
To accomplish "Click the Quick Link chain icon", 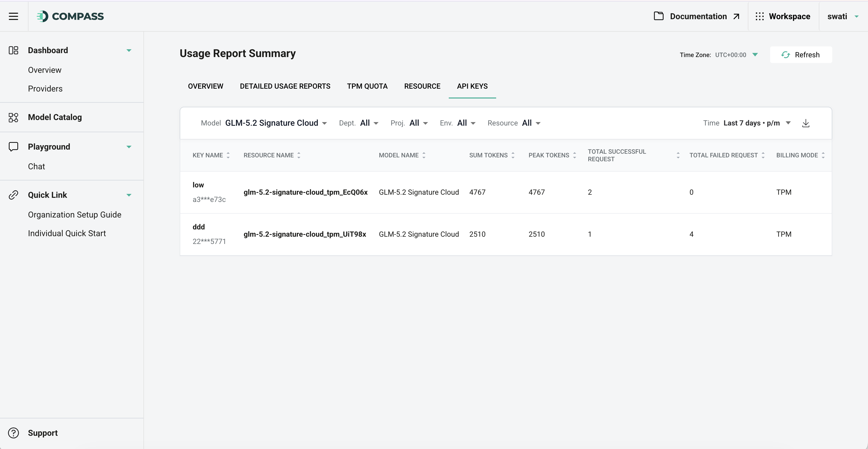I will coord(13,195).
